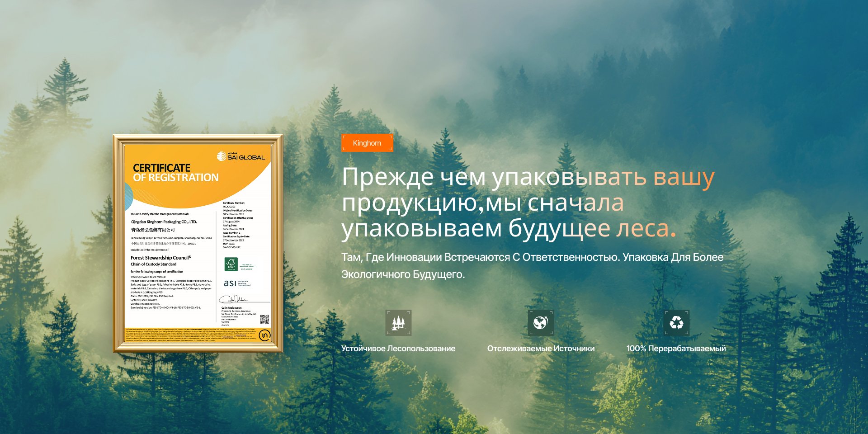Click the 'Устойчивое Лесопользование' label
Screen dimensions: 868x434
pos(398,349)
